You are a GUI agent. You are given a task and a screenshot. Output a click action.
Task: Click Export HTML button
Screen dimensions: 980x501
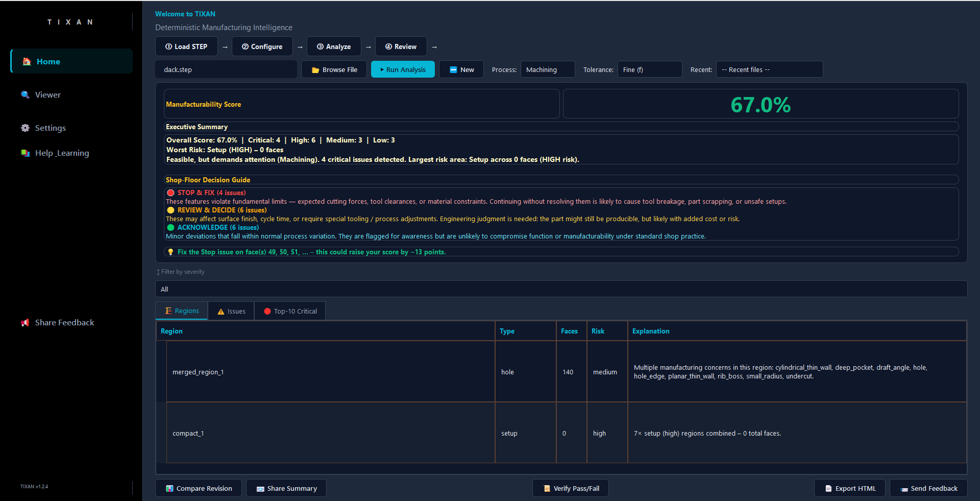(x=850, y=488)
